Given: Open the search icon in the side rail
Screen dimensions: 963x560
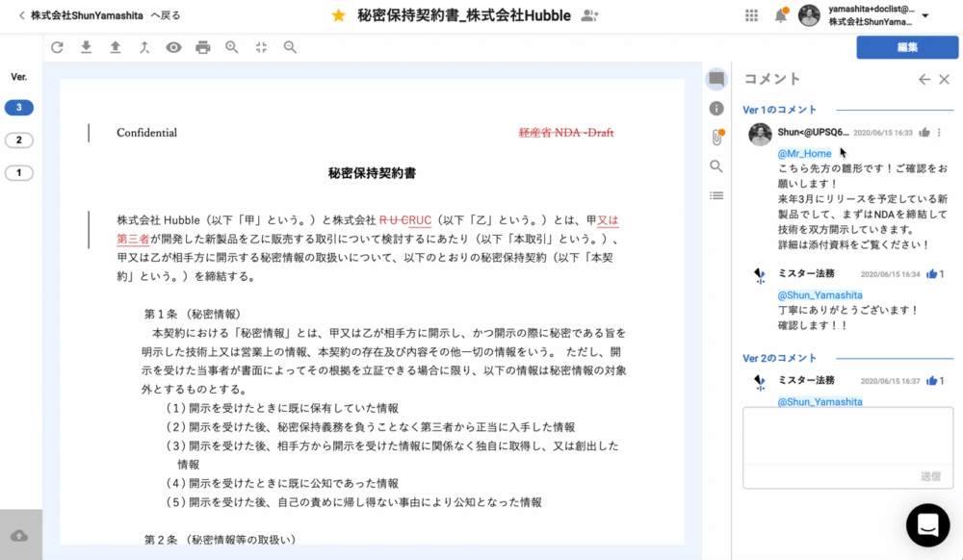Looking at the screenshot, I should pos(716,166).
